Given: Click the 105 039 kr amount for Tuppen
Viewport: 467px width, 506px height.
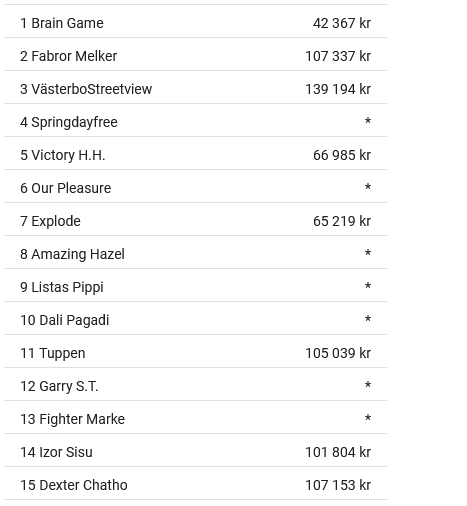Looking at the screenshot, I should tap(338, 353).
